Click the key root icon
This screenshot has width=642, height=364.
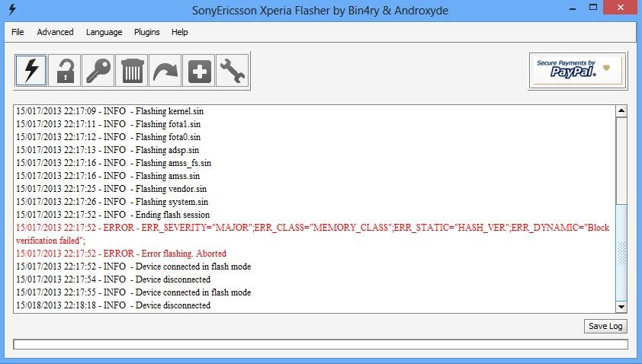tap(98, 70)
